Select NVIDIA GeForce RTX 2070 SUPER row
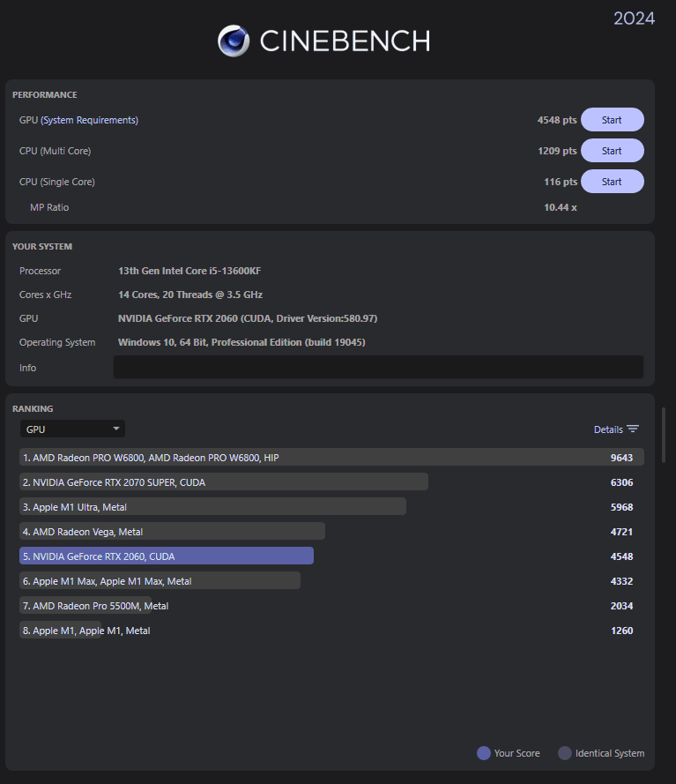 (331, 482)
